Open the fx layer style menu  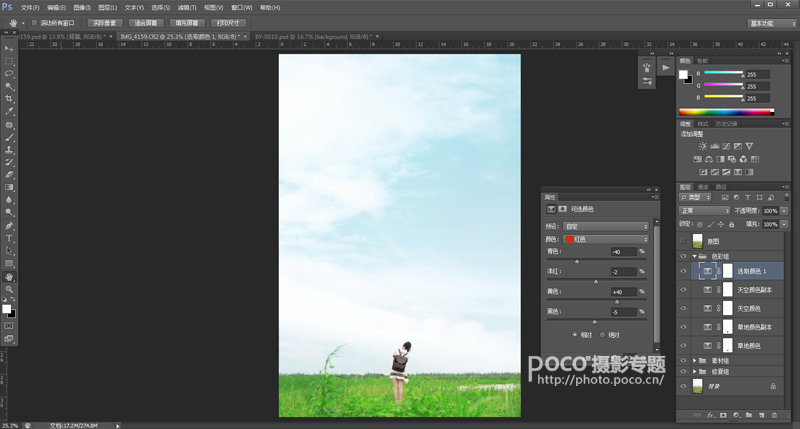[x=711, y=415]
